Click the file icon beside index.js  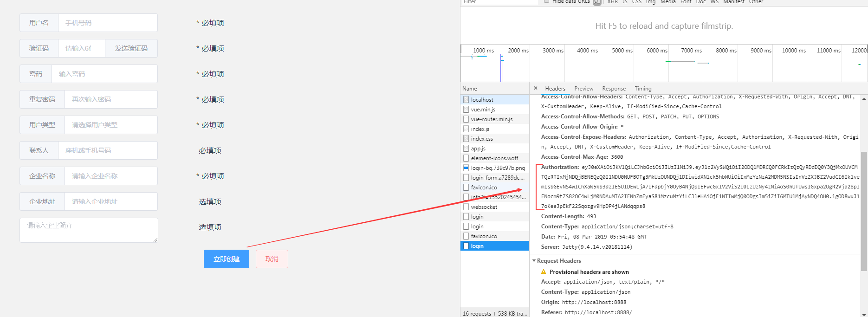point(466,129)
